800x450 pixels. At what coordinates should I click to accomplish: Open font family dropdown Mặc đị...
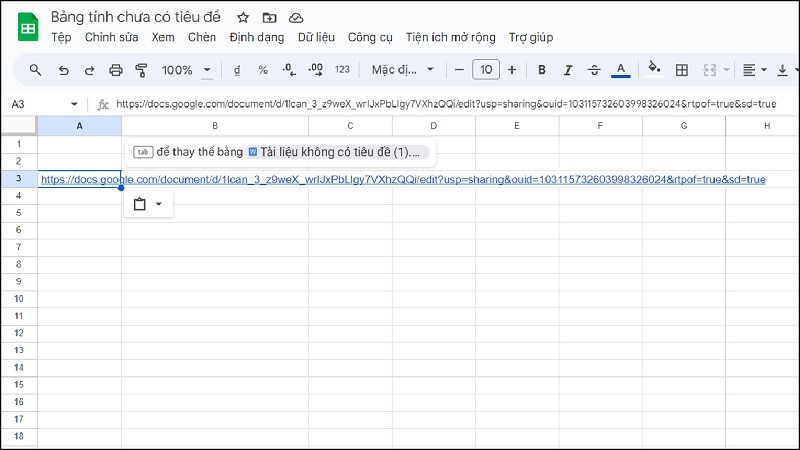[403, 69]
